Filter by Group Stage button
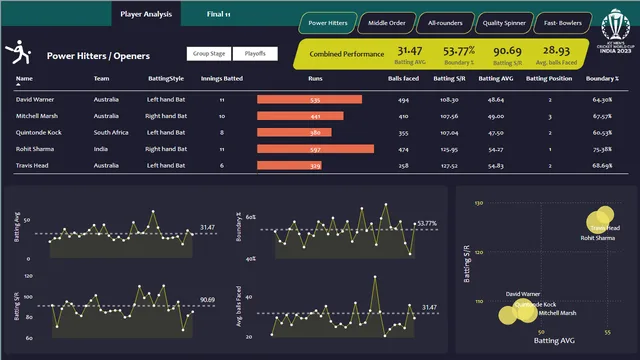The image size is (640, 360). pos(209,53)
